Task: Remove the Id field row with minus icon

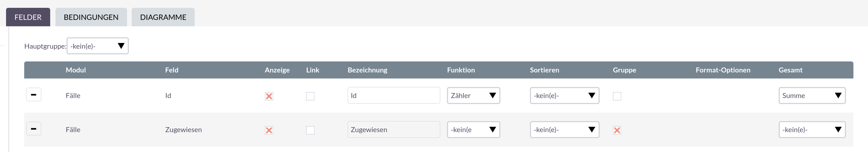Action: point(34,95)
